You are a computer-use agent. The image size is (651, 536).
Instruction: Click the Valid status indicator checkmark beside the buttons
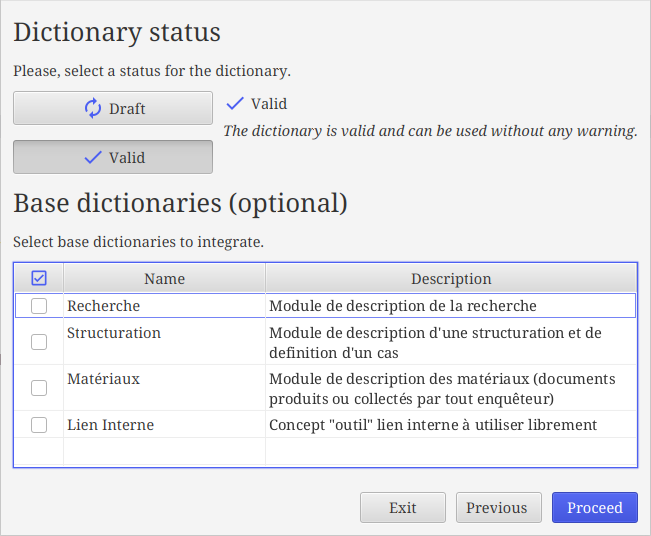(235, 103)
